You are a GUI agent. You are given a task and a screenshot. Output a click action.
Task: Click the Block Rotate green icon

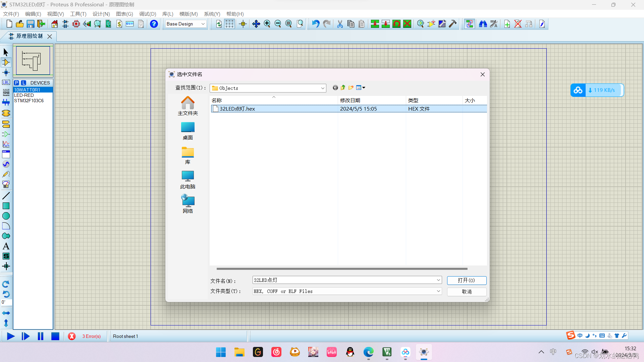[396, 24]
